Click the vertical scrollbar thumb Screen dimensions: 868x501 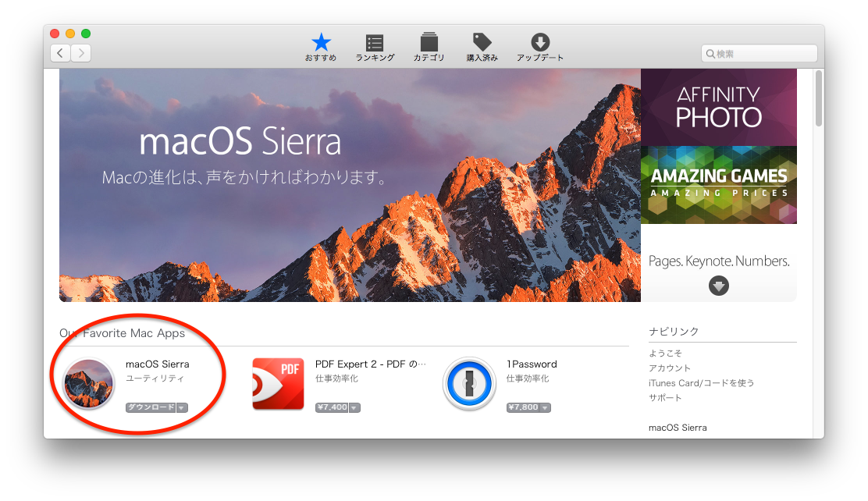(819, 98)
